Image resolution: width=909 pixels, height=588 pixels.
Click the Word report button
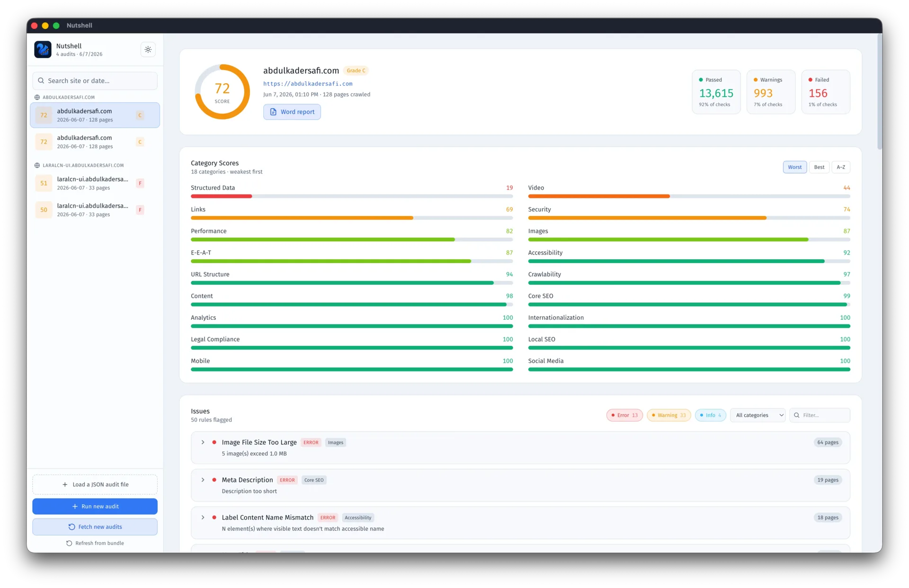[292, 112]
